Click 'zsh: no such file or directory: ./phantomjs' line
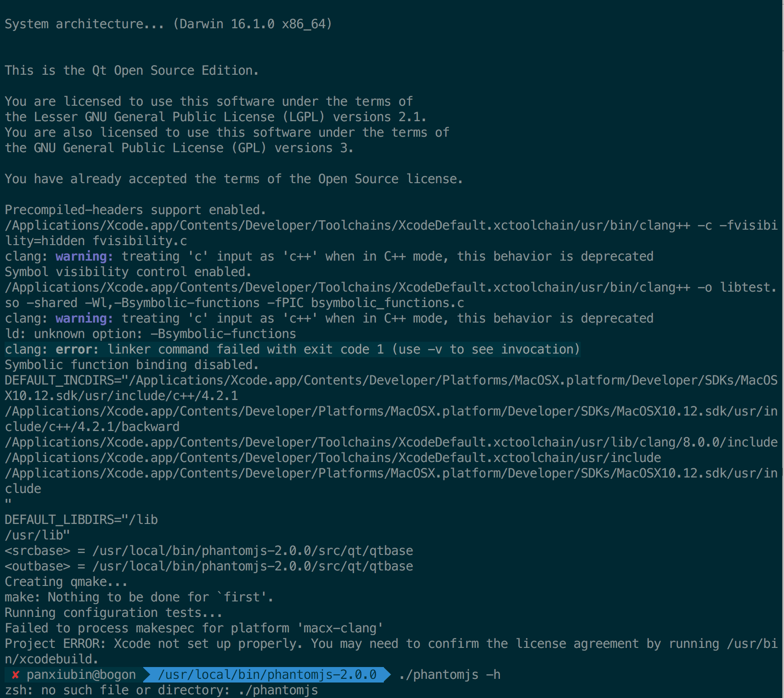The image size is (784, 698). (x=161, y=690)
